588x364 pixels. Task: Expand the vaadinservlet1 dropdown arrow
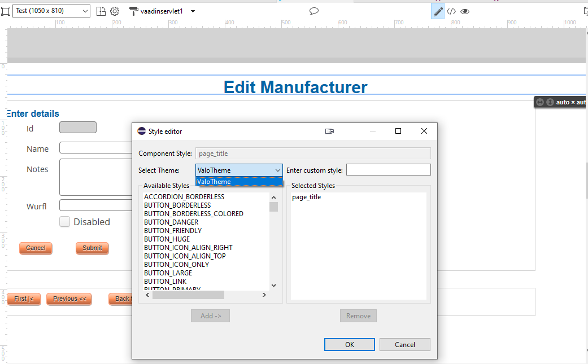point(193,11)
